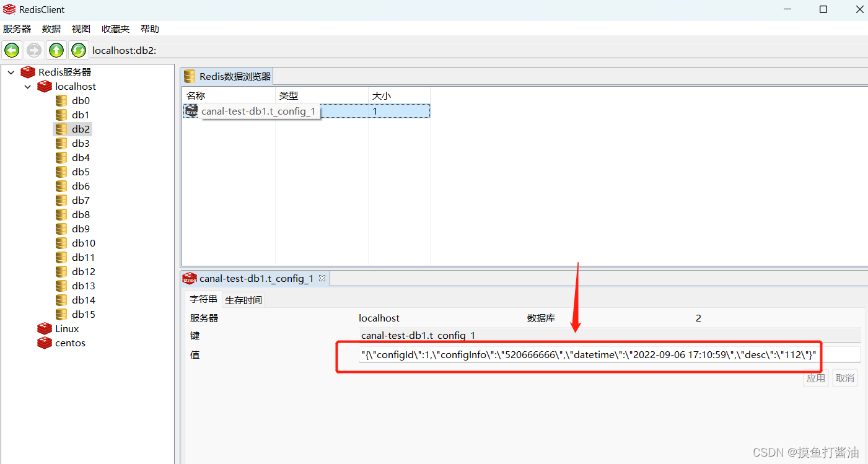
Task: Click the Redis服务器 root server icon
Action: click(x=28, y=72)
